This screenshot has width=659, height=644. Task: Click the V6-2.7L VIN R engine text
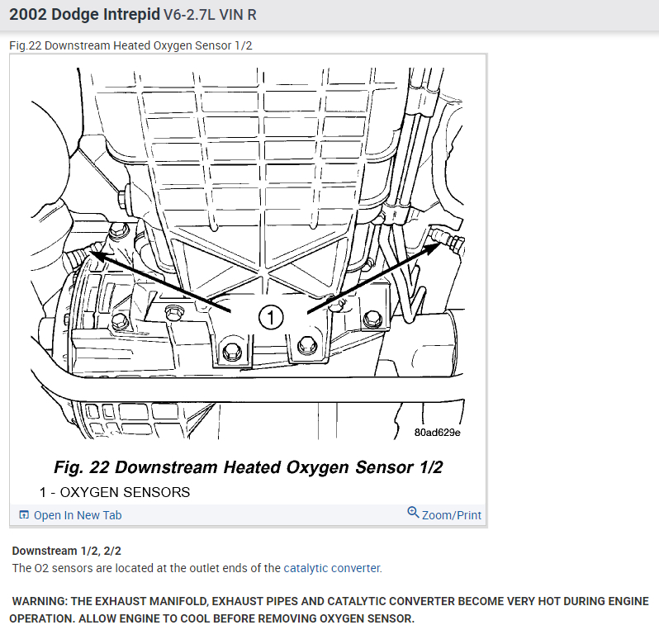point(210,15)
